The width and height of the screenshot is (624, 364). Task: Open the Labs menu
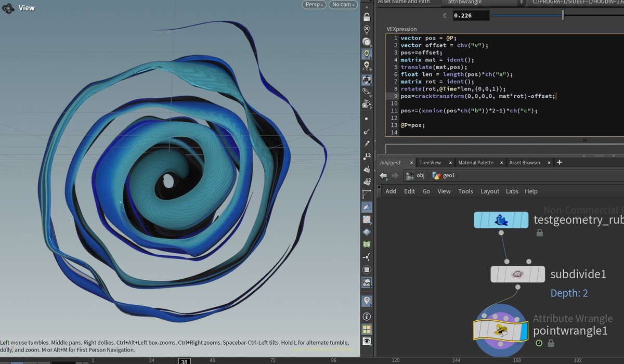(x=512, y=191)
